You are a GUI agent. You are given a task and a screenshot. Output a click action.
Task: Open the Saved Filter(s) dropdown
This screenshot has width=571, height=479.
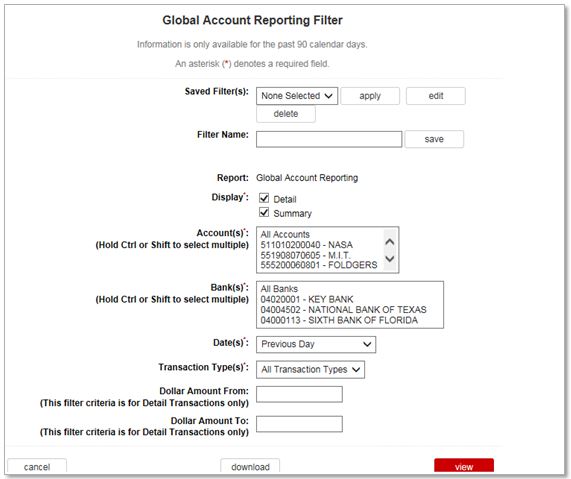(x=297, y=96)
